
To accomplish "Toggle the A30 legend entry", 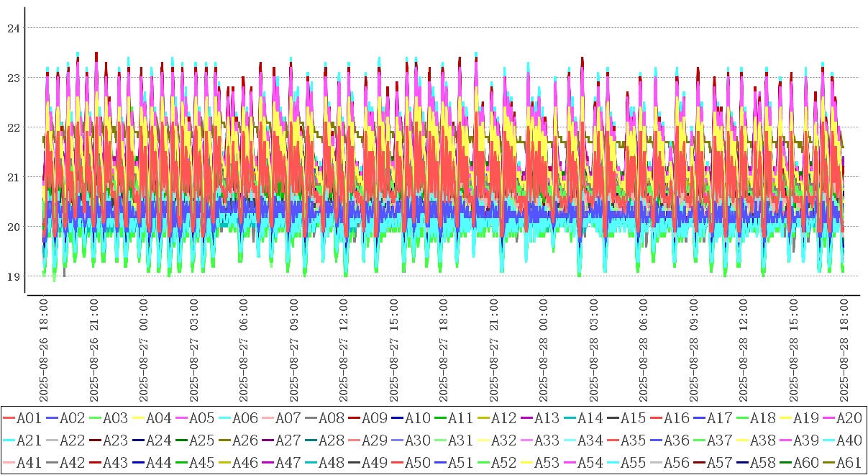I will coord(417,440).
